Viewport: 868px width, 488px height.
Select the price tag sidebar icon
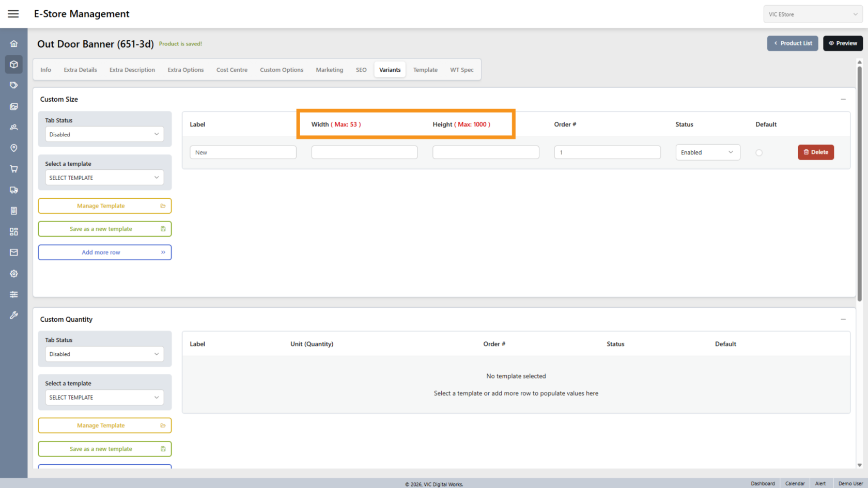tap(14, 85)
